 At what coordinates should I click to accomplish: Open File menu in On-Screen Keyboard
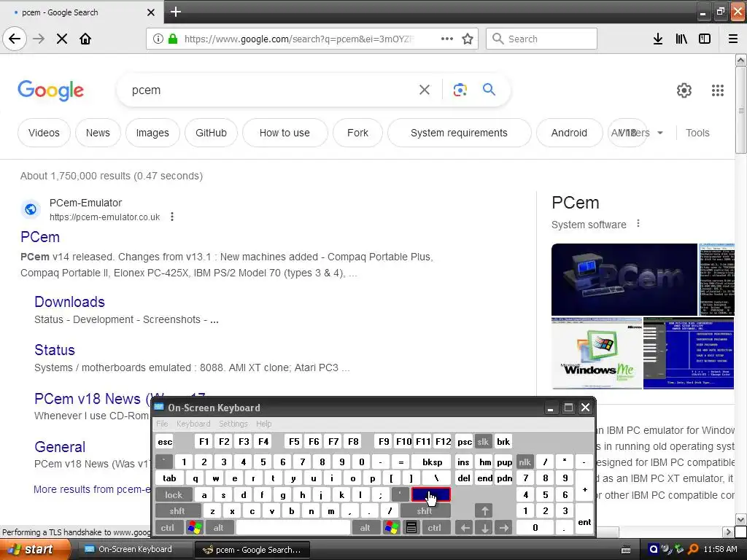(162, 424)
